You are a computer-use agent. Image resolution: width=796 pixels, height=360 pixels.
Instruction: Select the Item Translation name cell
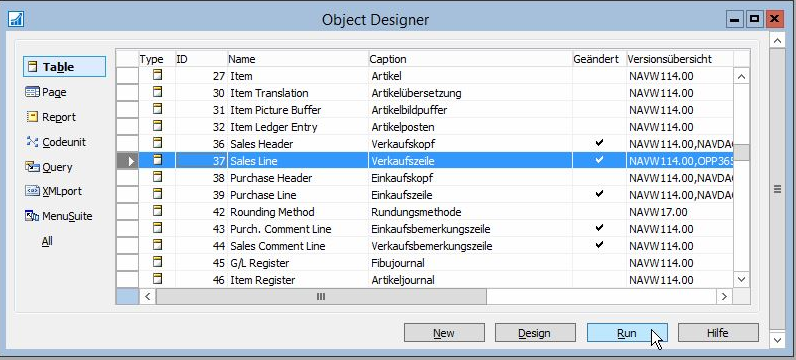click(x=298, y=93)
